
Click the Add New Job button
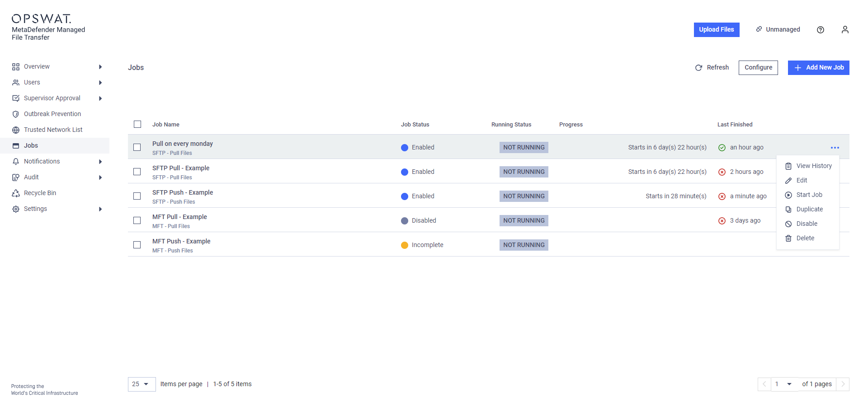click(818, 68)
